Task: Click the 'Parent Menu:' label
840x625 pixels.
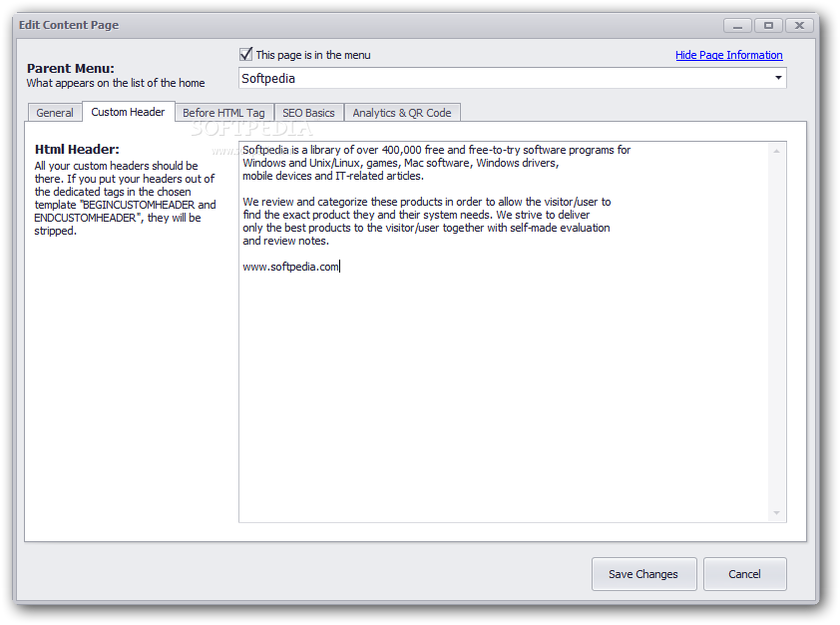Action: point(71,69)
